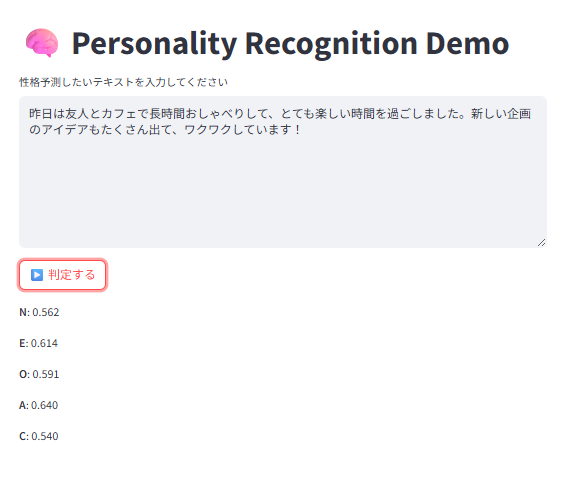Click the word Demo in title
Screen dimensions: 561x484
pyautogui.click(x=467, y=44)
